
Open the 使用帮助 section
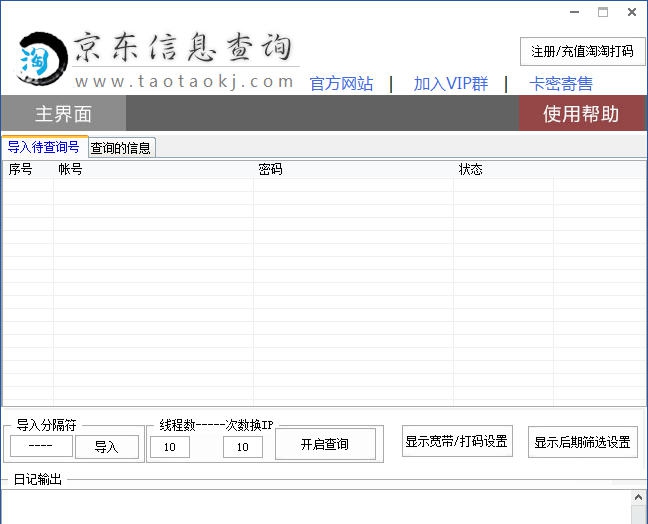(580, 113)
